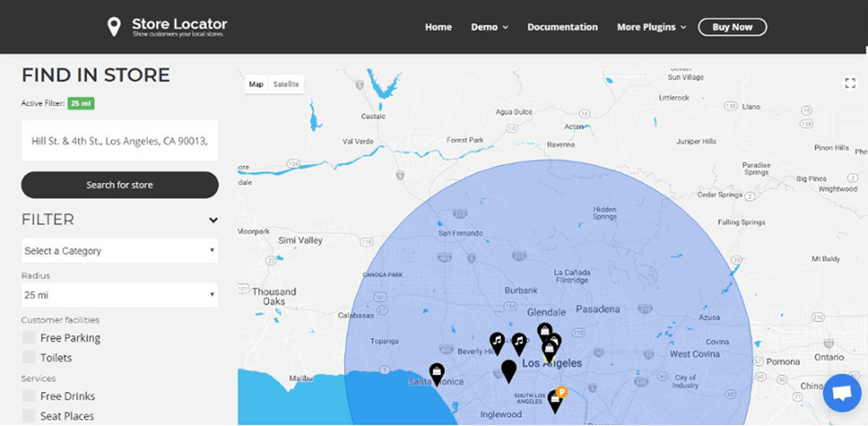Image resolution: width=868 pixels, height=426 pixels.
Task: Focus the address search input field
Action: 120,141
